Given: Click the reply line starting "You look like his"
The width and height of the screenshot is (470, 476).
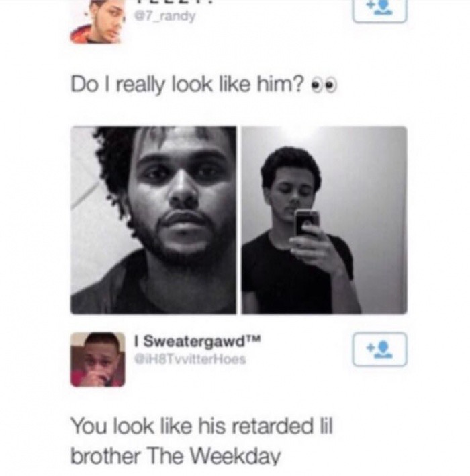Looking at the screenshot, I should point(202,426).
